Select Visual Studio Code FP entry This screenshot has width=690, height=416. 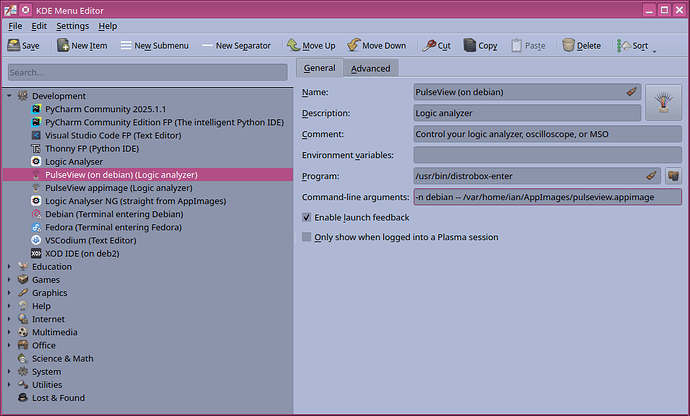(113, 136)
